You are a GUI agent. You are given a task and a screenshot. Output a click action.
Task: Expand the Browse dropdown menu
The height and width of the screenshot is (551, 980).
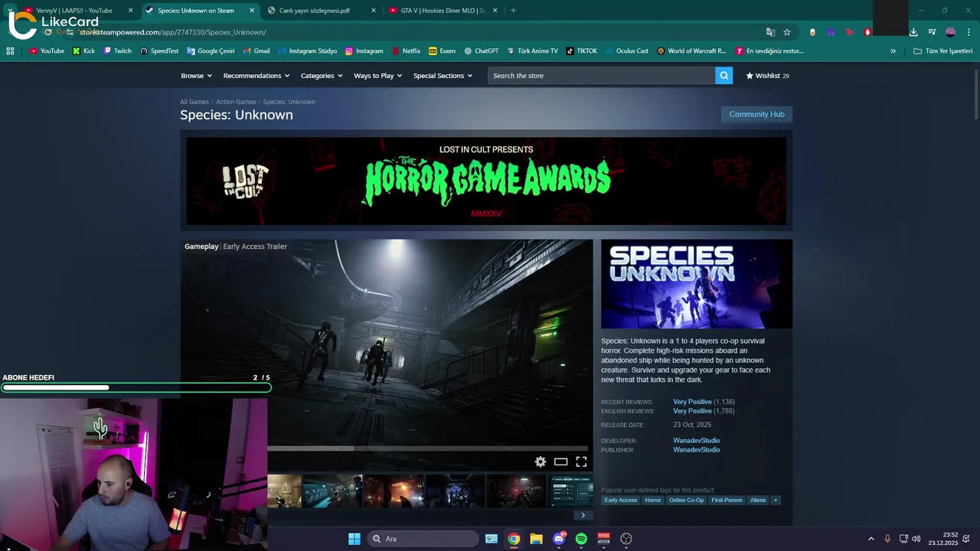[x=196, y=76]
